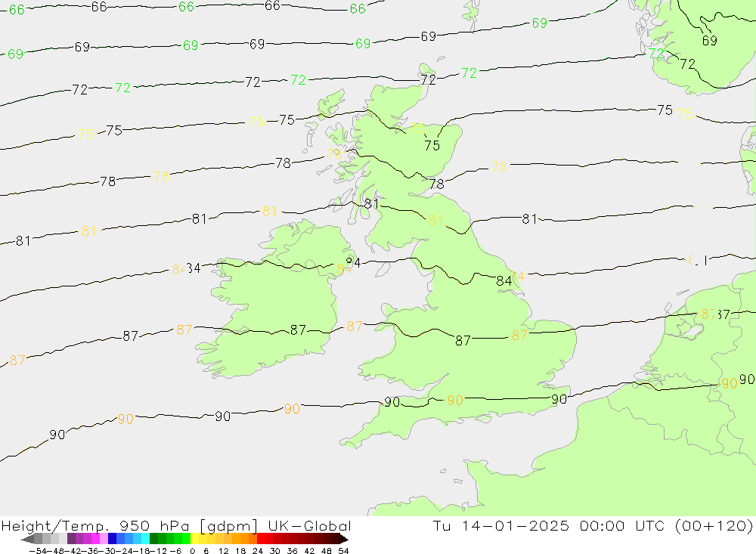756x554 pixels.
Task: Click the bright magenta swatch in legend
Action: tap(95, 539)
